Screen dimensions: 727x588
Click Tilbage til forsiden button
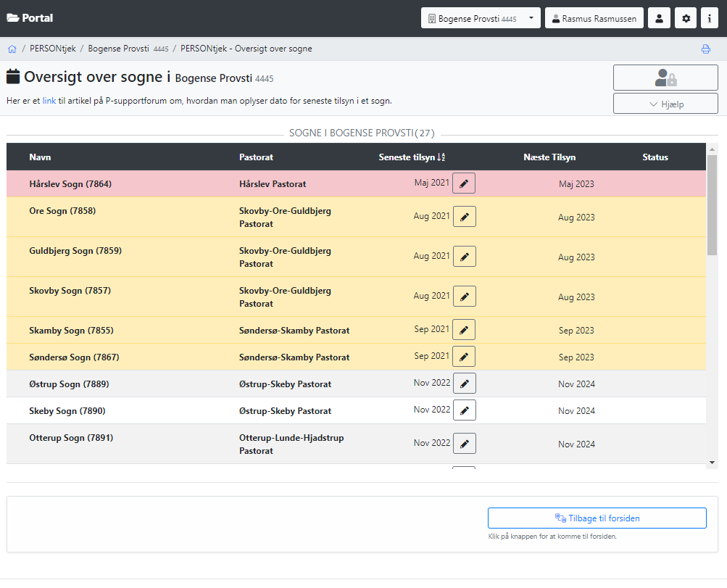(x=597, y=518)
